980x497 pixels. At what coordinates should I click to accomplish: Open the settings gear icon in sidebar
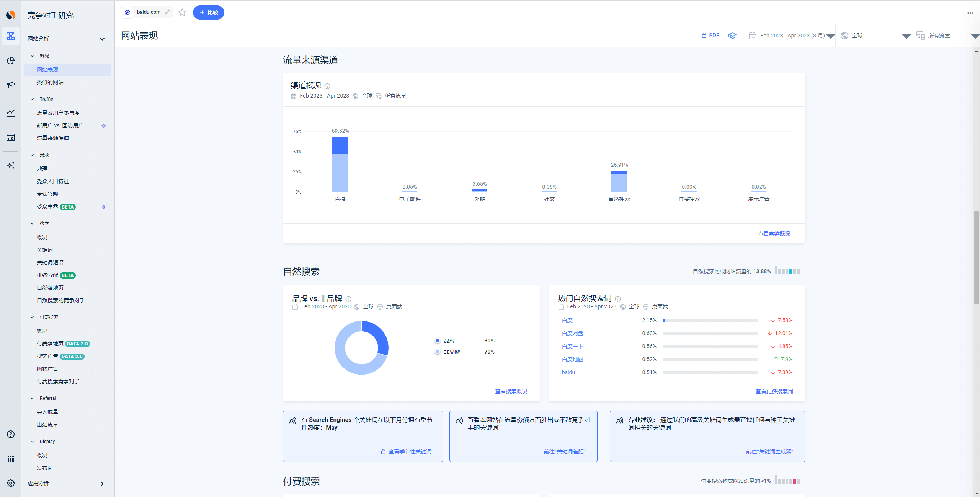click(11, 483)
